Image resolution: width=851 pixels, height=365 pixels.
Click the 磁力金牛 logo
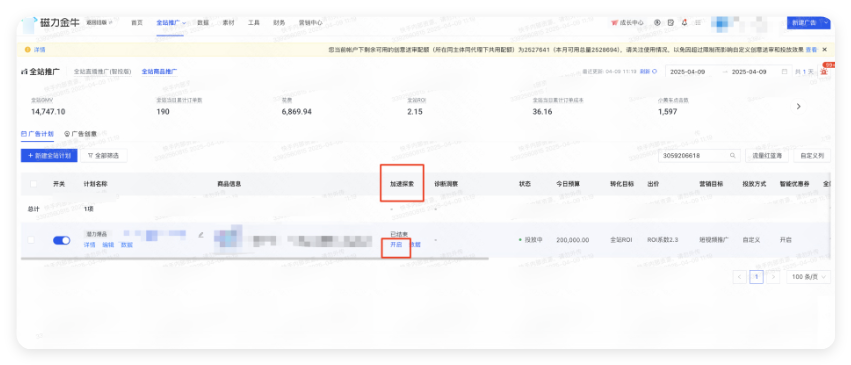[51, 23]
